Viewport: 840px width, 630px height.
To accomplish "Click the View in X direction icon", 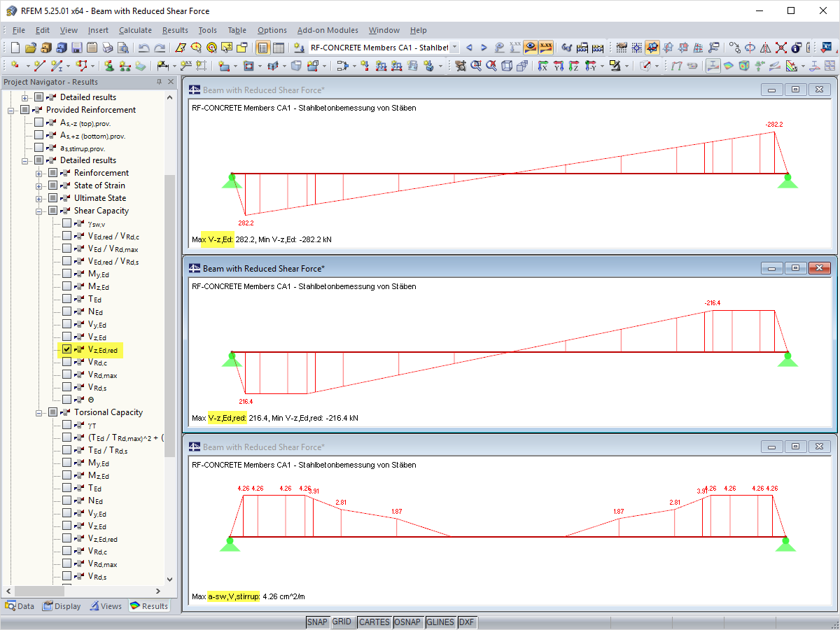I will click(x=542, y=66).
